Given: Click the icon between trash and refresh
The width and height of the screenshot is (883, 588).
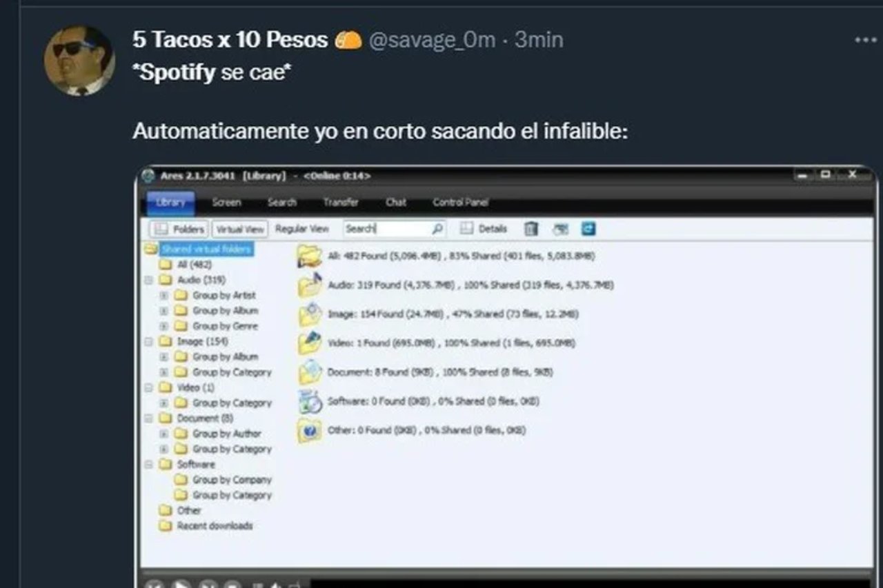Looking at the screenshot, I should (x=560, y=229).
